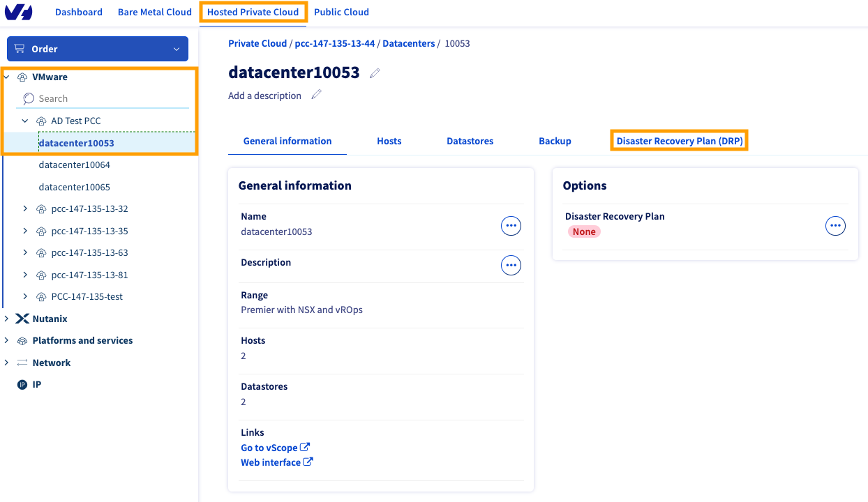Image resolution: width=868 pixels, height=502 pixels.
Task: Switch to the Backup tab
Action: coord(555,141)
